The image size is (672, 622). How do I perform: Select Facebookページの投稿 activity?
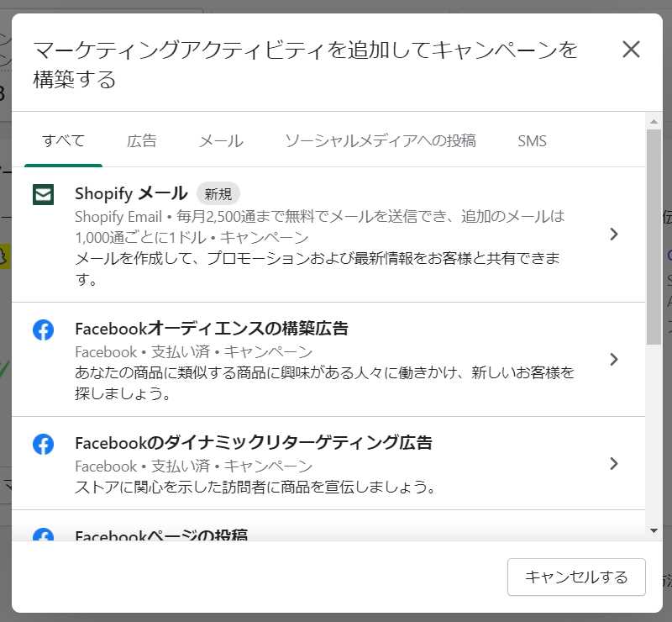(x=161, y=535)
